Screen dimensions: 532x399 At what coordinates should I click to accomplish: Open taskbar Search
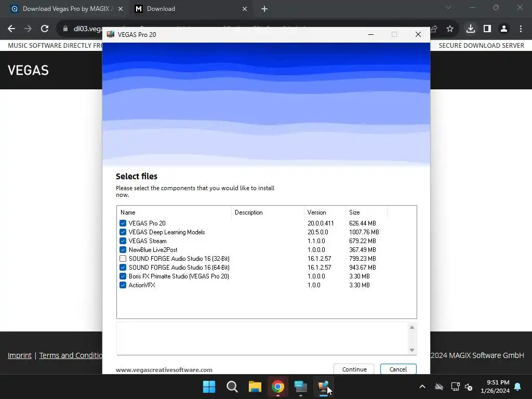(232, 387)
